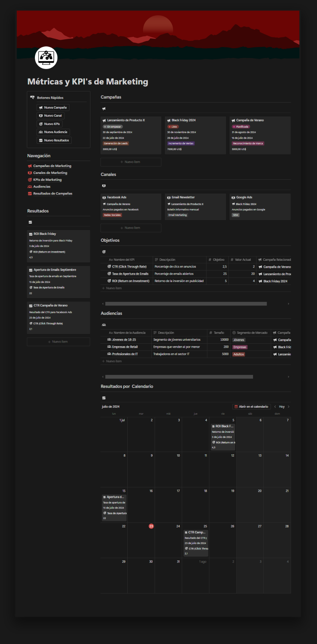Click the people view icon under Audiencias
Image resolution: width=317 pixels, height=644 pixels.
[x=104, y=325]
